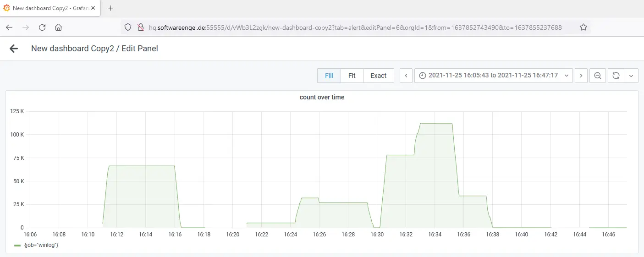644x257 pixels.
Task: Click the zoom out time range icon
Action: [x=597, y=76]
